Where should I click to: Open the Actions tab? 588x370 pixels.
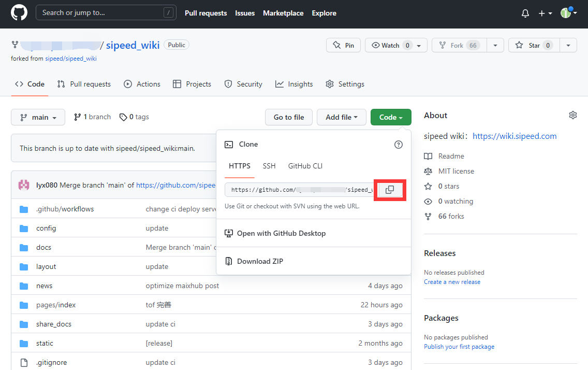point(142,84)
